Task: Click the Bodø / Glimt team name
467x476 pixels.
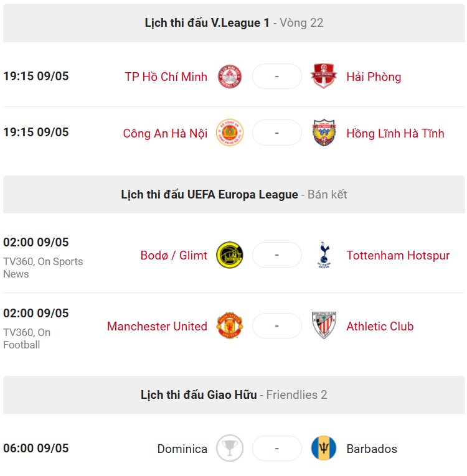Action: 174,256
